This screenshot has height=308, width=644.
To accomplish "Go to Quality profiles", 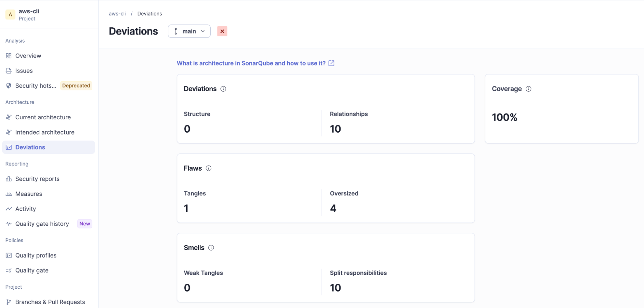I will point(49,255).
